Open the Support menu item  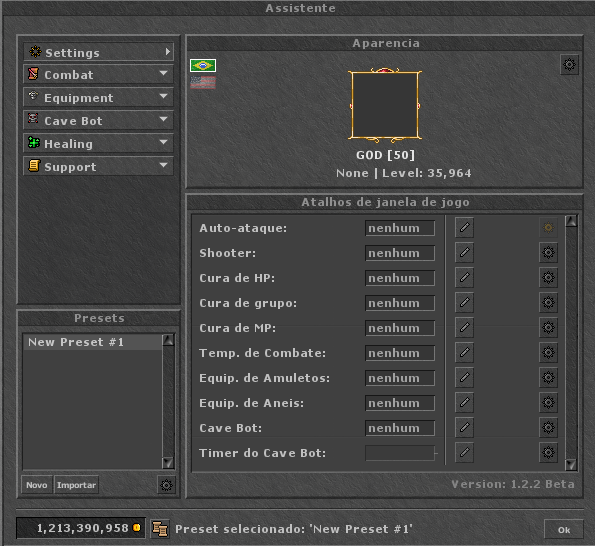(x=98, y=166)
